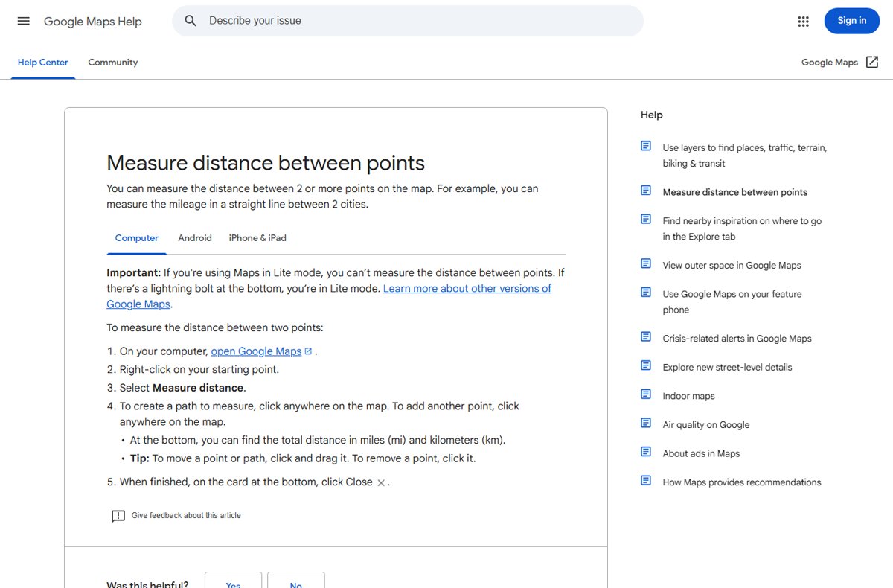Click No for Was this helpful
Image resolution: width=893 pixels, height=588 pixels.
tap(296, 580)
